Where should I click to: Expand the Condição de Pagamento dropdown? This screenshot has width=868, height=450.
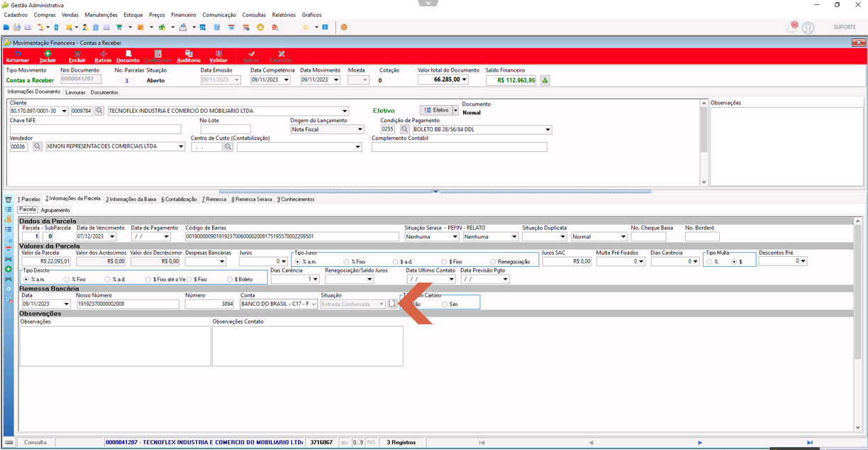[x=547, y=130]
